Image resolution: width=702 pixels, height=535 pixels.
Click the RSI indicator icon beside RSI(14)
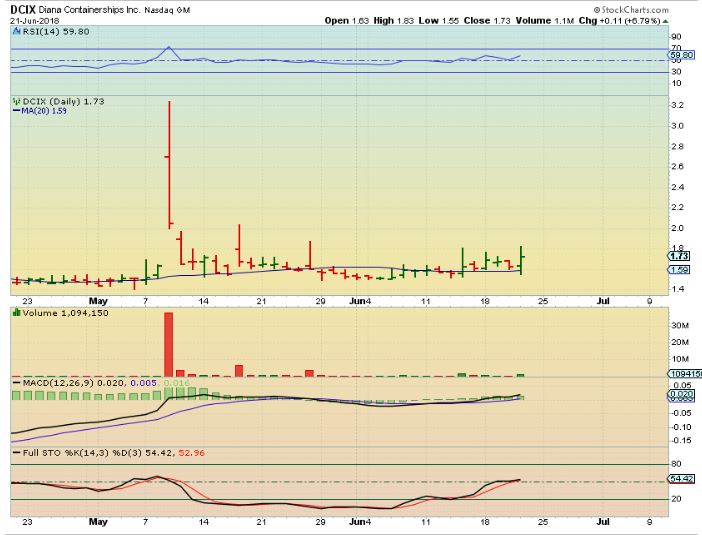coord(17,31)
